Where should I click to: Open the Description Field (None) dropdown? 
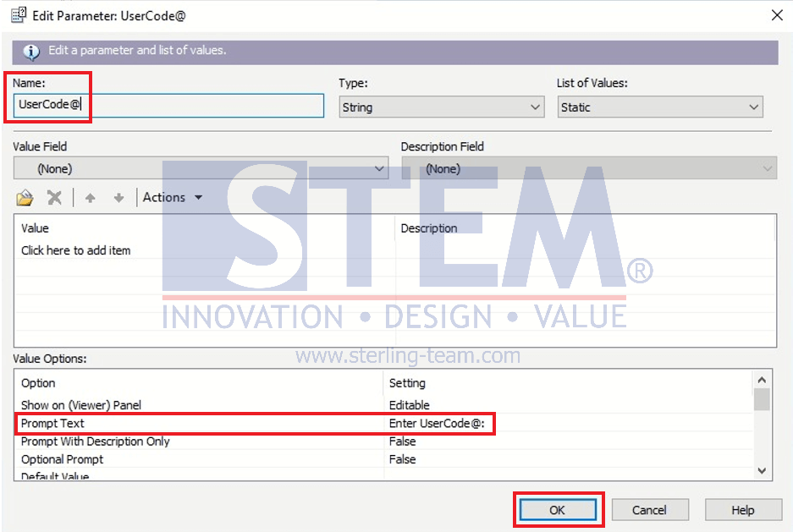pos(589,168)
